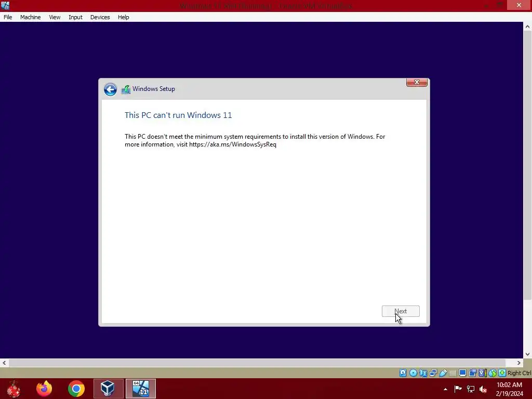Click the recording status icon
The image size is (532, 399).
coord(472,373)
